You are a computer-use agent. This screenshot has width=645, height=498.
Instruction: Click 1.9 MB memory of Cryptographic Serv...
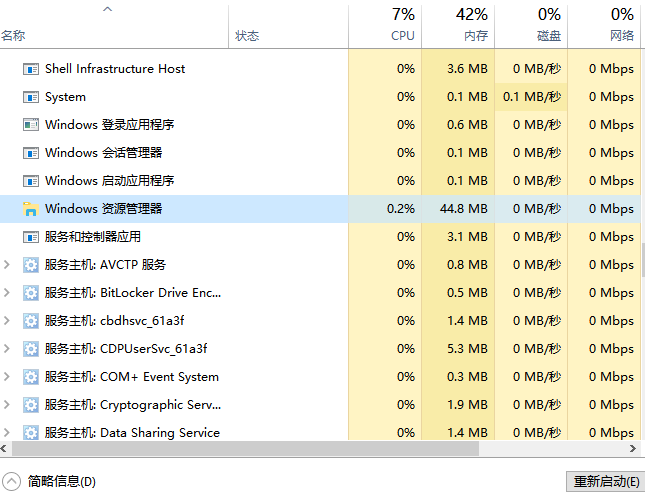click(467, 405)
